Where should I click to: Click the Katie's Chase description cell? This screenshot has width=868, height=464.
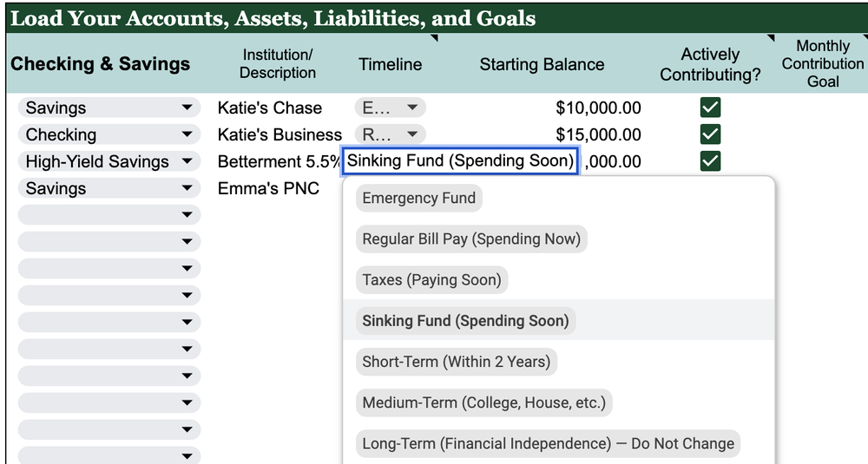point(270,108)
